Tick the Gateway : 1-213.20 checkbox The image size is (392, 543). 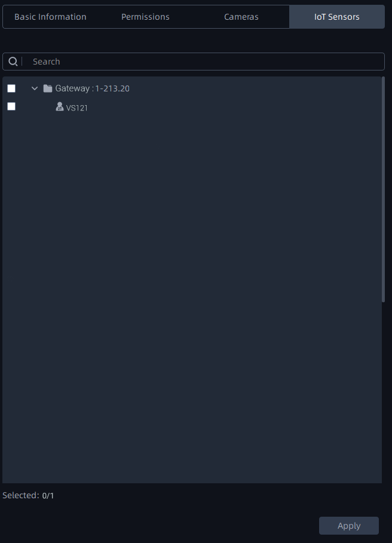(11, 88)
